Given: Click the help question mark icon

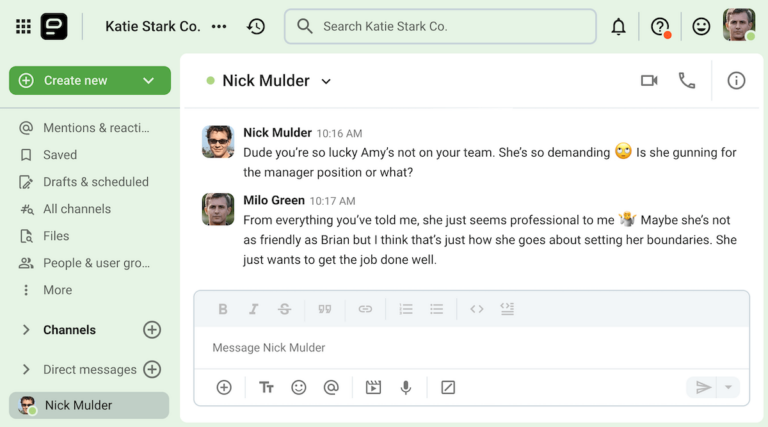Looking at the screenshot, I should (x=660, y=27).
